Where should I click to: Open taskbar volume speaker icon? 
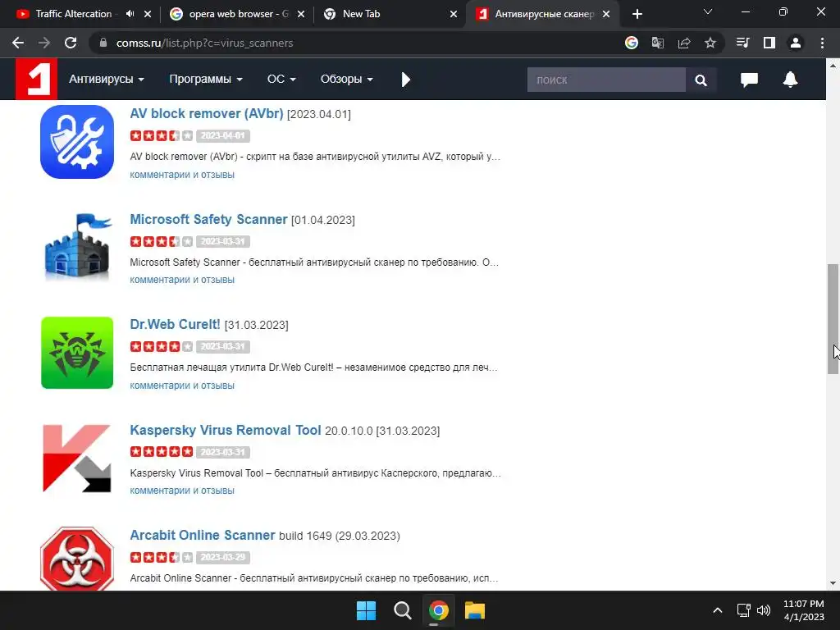point(764,610)
